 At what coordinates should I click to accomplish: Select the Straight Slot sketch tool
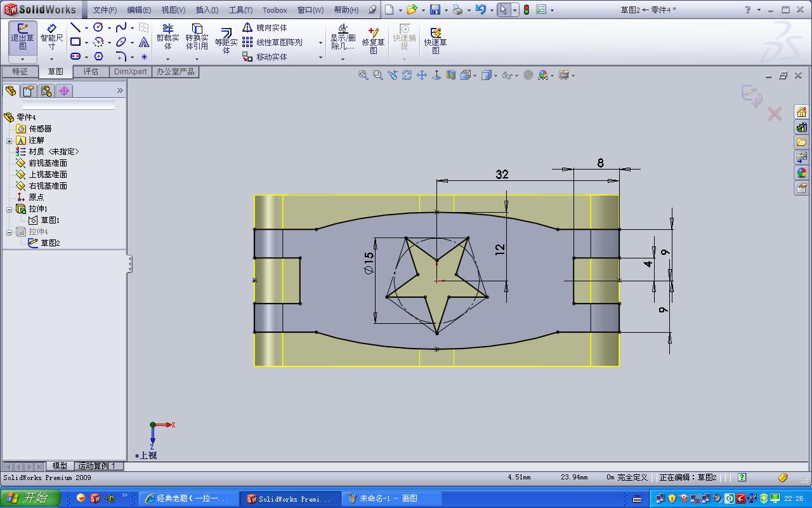pos(75,57)
